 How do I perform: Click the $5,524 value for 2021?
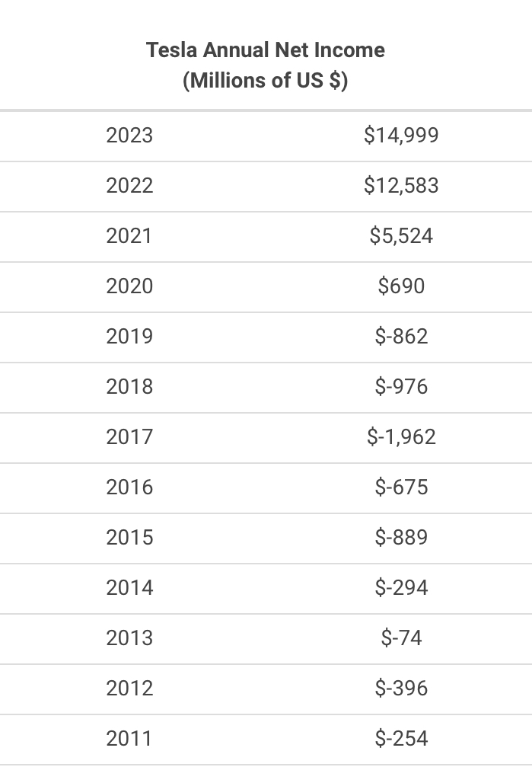(401, 236)
